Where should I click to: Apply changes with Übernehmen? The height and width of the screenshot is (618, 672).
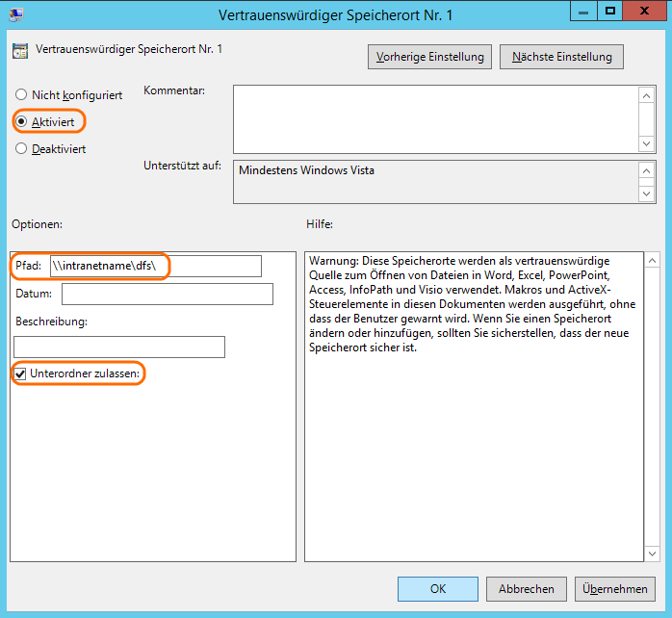coord(614,588)
